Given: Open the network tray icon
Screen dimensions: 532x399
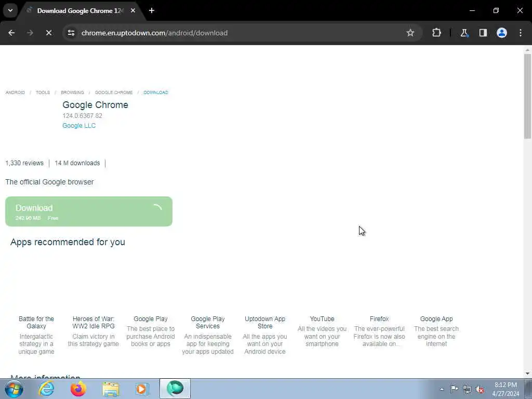Looking at the screenshot, I should pyautogui.click(x=467, y=389).
